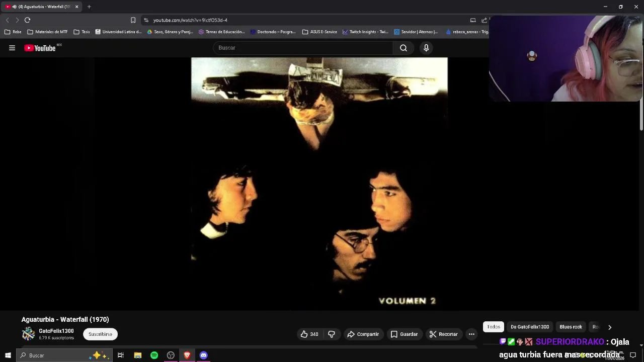Open a new browser tab
644x362 pixels.
pos(89,7)
